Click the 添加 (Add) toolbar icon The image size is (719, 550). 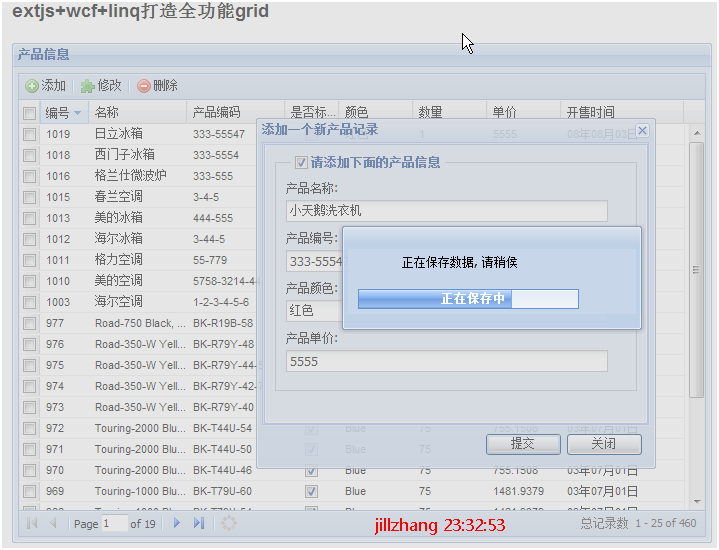coord(32,87)
